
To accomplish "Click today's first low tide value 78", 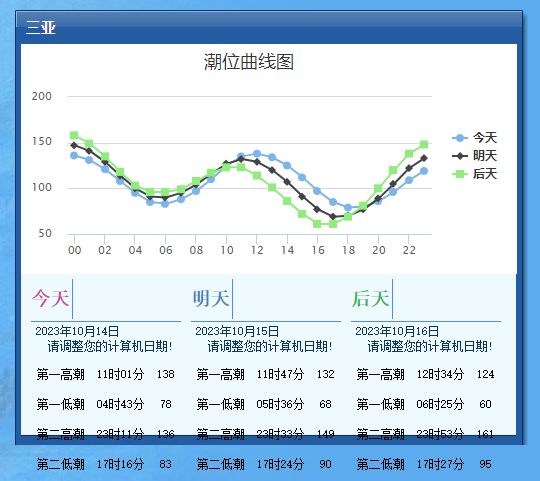I will point(166,404).
